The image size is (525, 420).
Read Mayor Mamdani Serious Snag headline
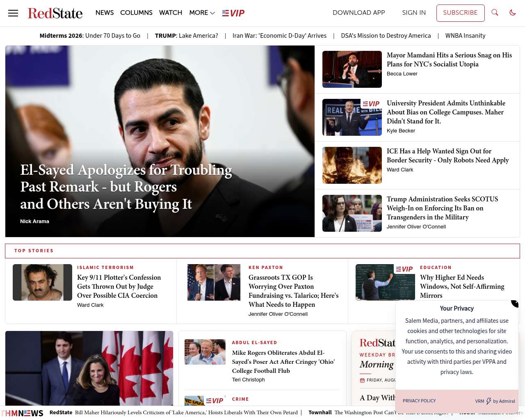pos(449,59)
